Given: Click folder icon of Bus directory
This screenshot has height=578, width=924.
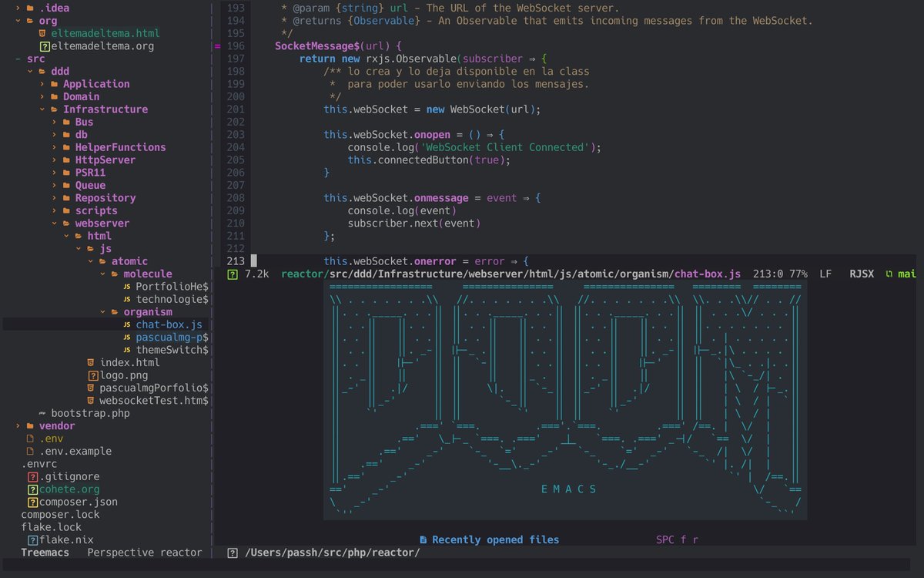Looking at the screenshot, I should coord(66,123).
